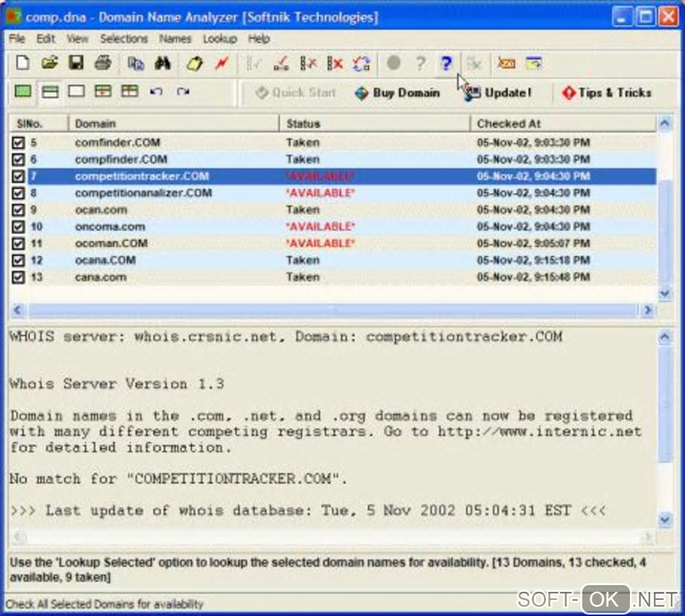Click domain list scrollbar down arrow

coord(665,293)
